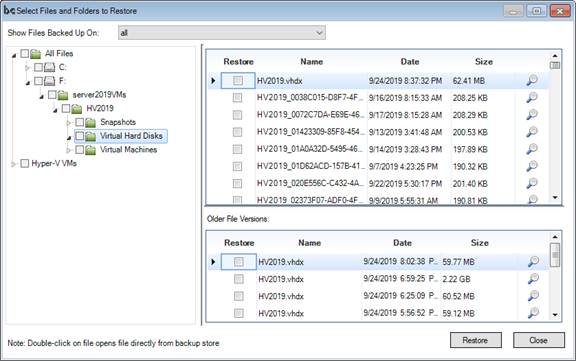This screenshot has height=361, width=576.
Task: Check restore box for 2.22 GB version
Action: pos(239,279)
